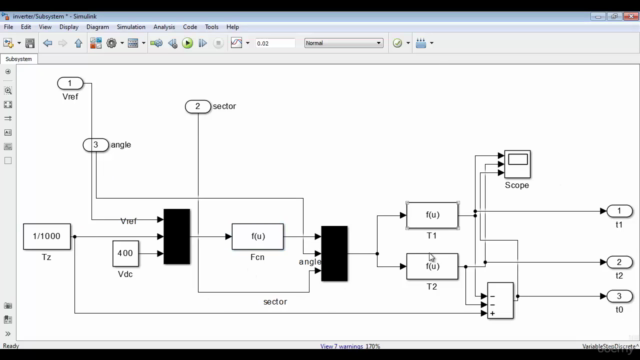Viewport: 640px width, 360px height.
Task: Open the Simulation Data Inspector icon
Action: point(236,43)
